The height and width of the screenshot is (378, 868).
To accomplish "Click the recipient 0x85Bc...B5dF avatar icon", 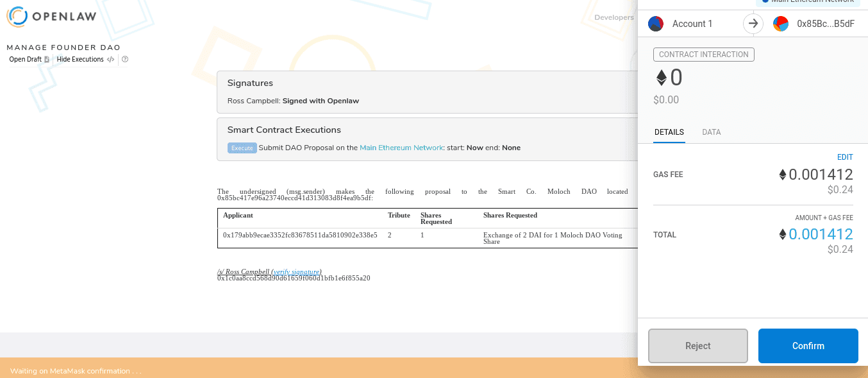I will click(781, 24).
